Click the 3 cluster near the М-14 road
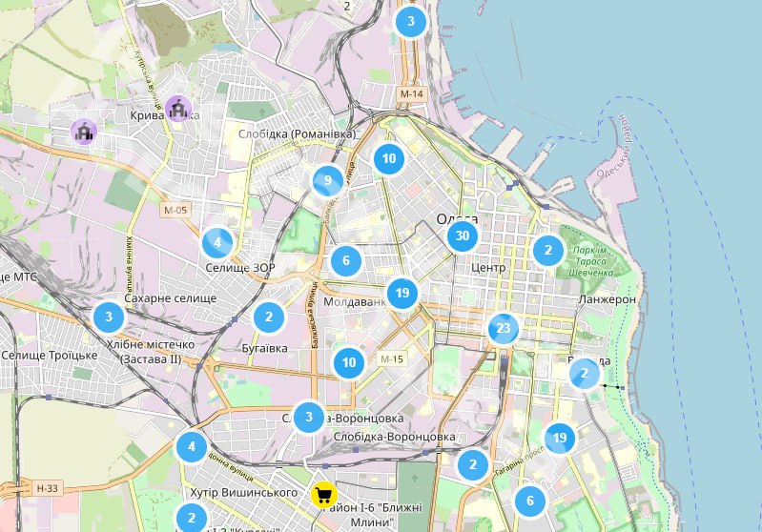Image resolution: width=762 pixels, height=532 pixels. (x=411, y=21)
